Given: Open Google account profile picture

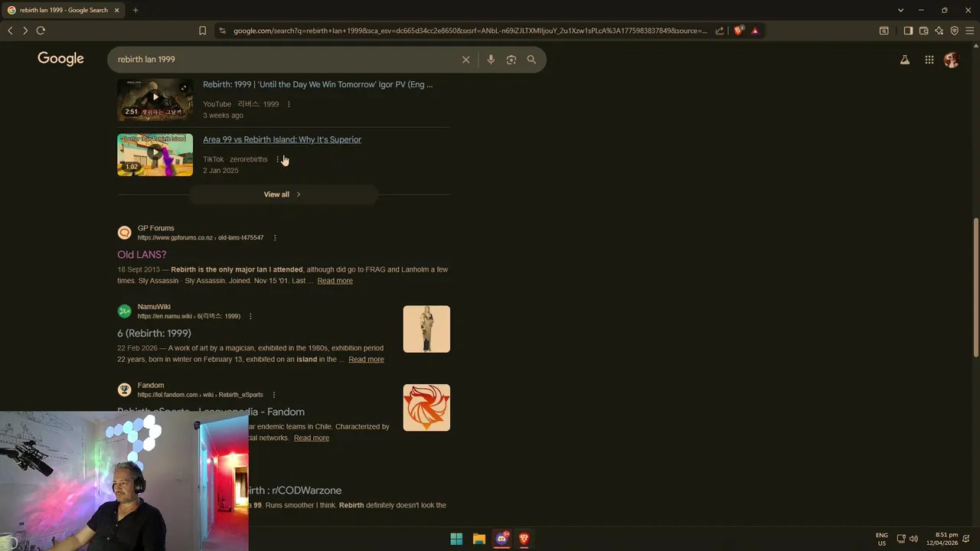Looking at the screenshot, I should click(952, 60).
